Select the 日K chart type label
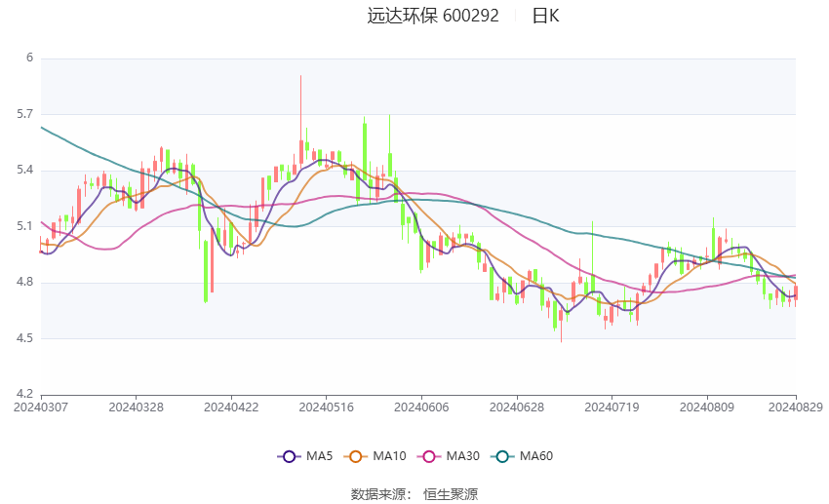Screen dimensions: 829x504 (x=545, y=16)
